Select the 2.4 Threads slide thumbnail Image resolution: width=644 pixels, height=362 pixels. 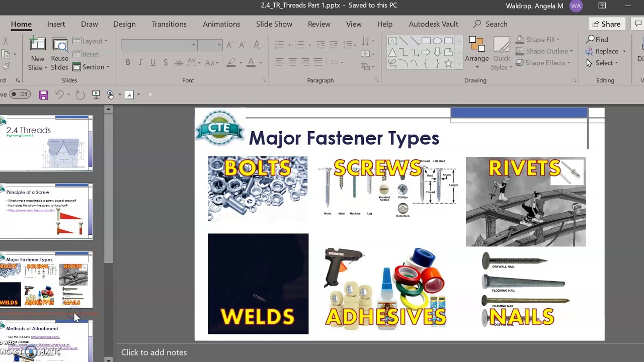click(46, 143)
